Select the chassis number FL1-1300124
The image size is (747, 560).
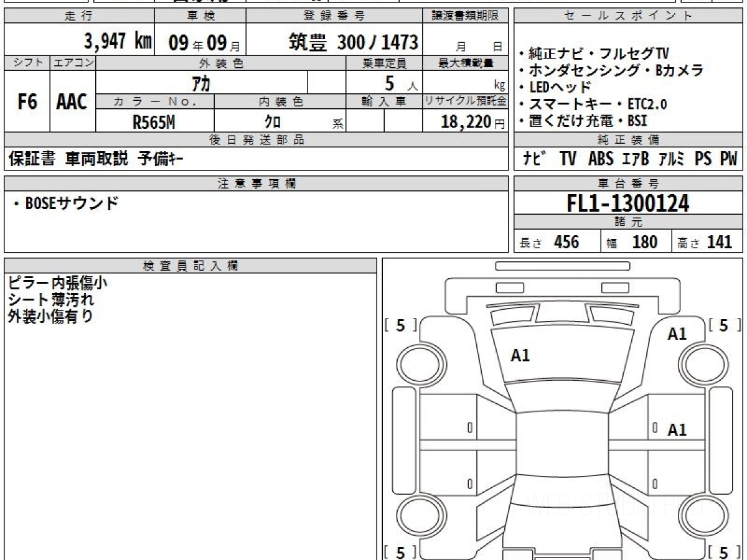point(628,203)
